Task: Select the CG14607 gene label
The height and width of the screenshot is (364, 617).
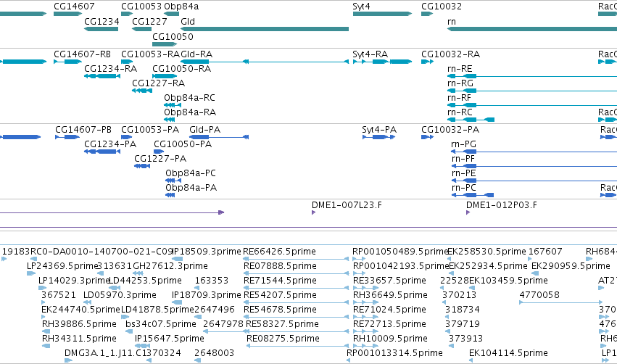Action: click(x=74, y=7)
